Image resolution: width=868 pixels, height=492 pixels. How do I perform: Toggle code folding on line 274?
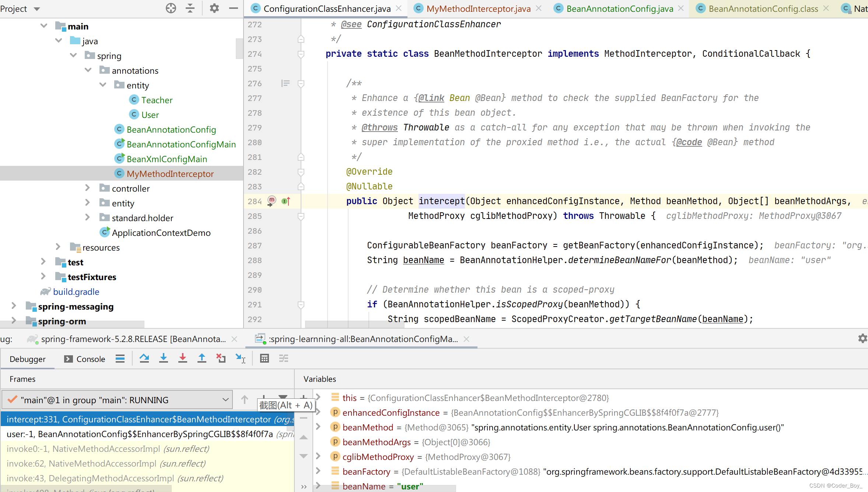[x=301, y=54]
